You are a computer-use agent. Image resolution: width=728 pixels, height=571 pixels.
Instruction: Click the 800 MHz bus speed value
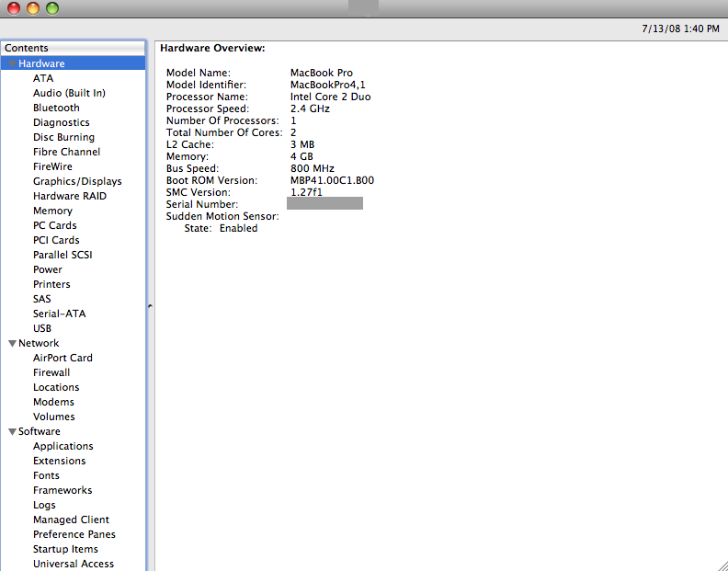click(x=313, y=168)
